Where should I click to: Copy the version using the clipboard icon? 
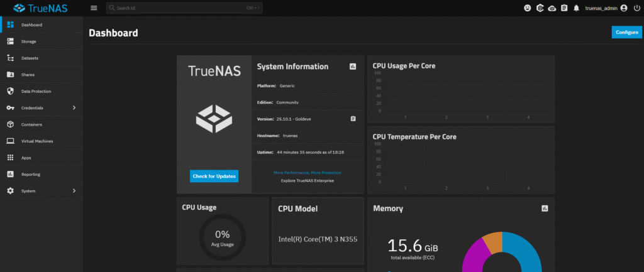click(353, 119)
